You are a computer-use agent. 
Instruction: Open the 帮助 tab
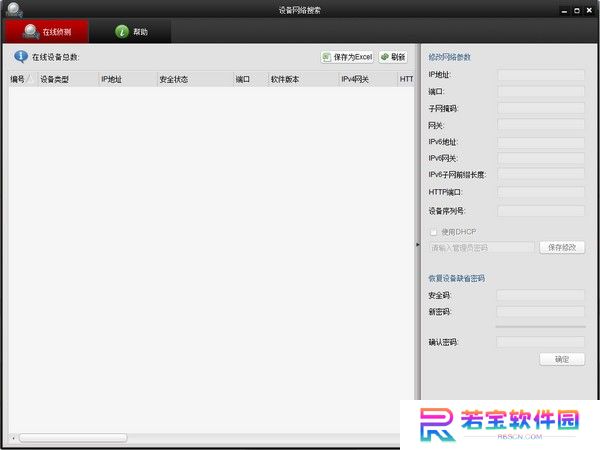pos(130,31)
